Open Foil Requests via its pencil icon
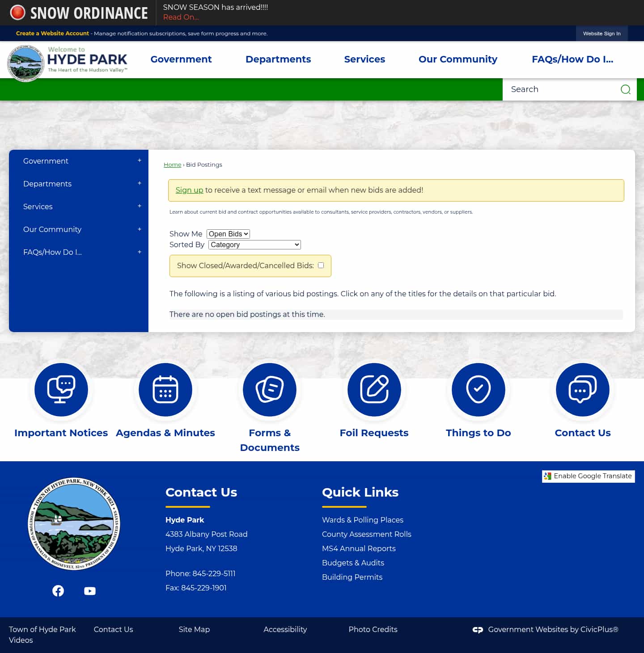This screenshot has height=653, width=644. [x=374, y=390]
